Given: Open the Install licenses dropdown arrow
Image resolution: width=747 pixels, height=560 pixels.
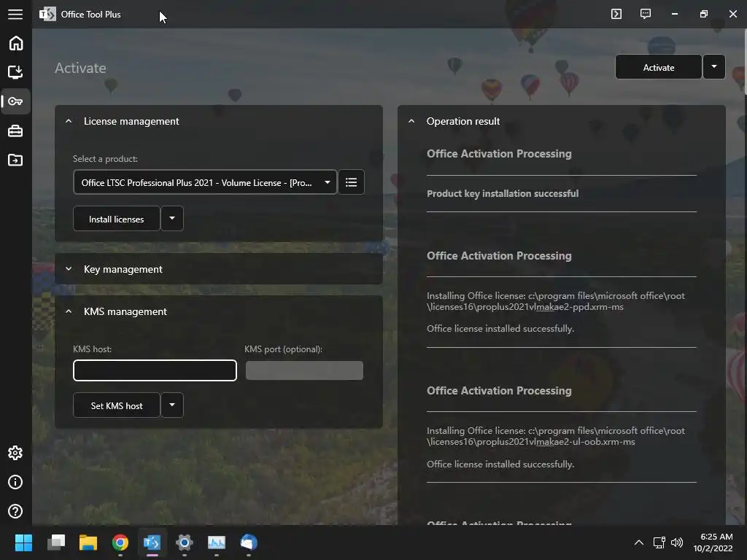Looking at the screenshot, I should (172, 219).
